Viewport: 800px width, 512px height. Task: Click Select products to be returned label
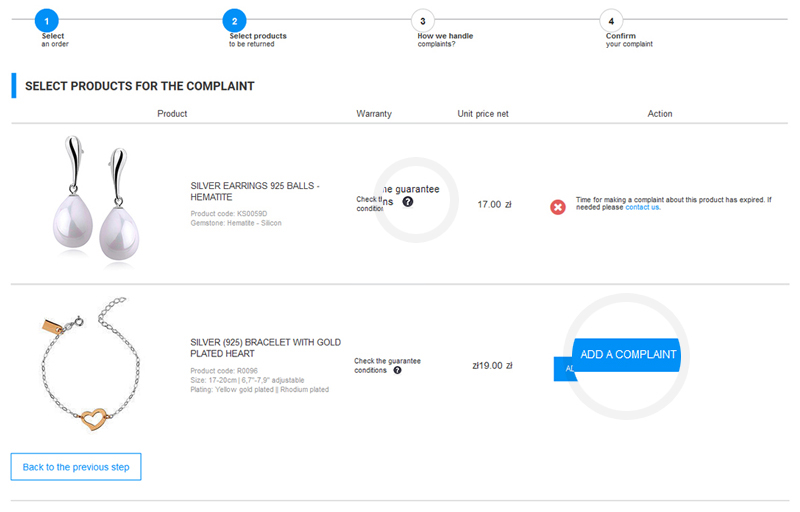258,40
